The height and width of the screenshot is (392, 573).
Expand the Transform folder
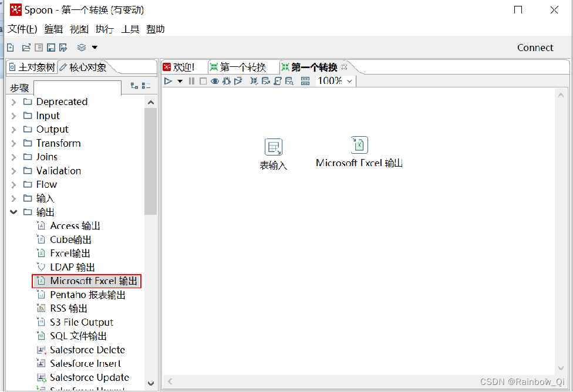(x=14, y=143)
